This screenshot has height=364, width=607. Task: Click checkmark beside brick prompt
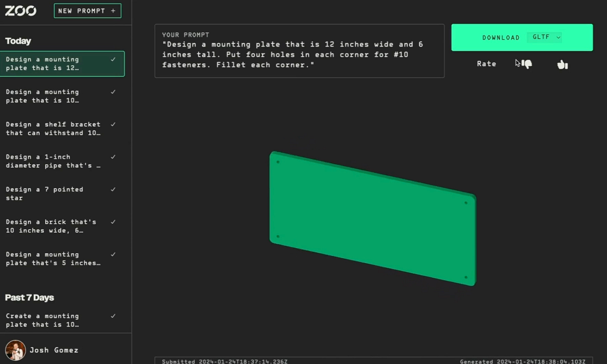point(113,222)
